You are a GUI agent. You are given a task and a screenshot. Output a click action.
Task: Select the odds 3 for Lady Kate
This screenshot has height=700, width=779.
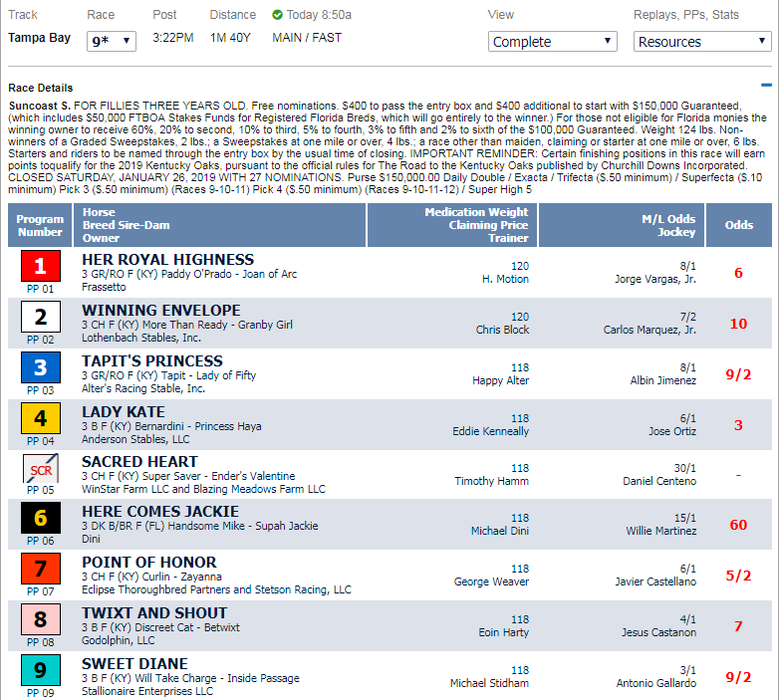(x=738, y=424)
